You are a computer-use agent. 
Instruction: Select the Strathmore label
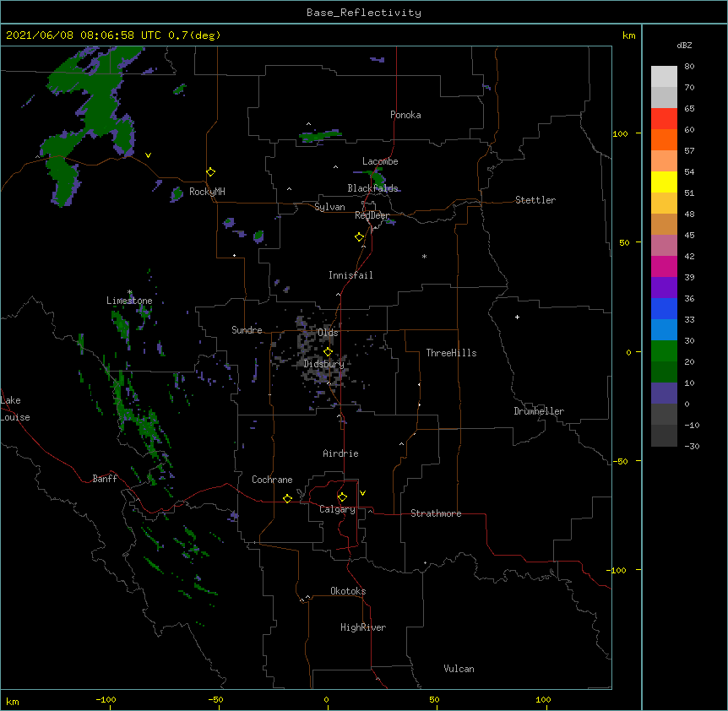tap(436, 513)
